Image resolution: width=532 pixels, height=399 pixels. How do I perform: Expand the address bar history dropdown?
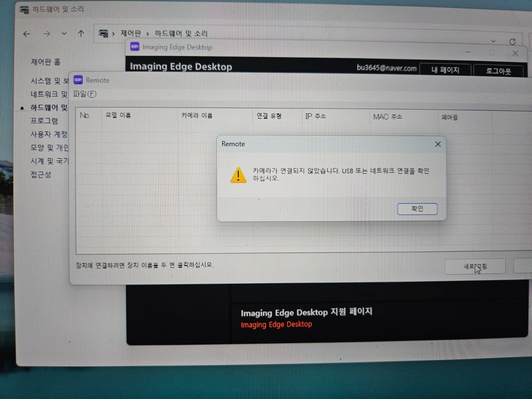coord(493,41)
